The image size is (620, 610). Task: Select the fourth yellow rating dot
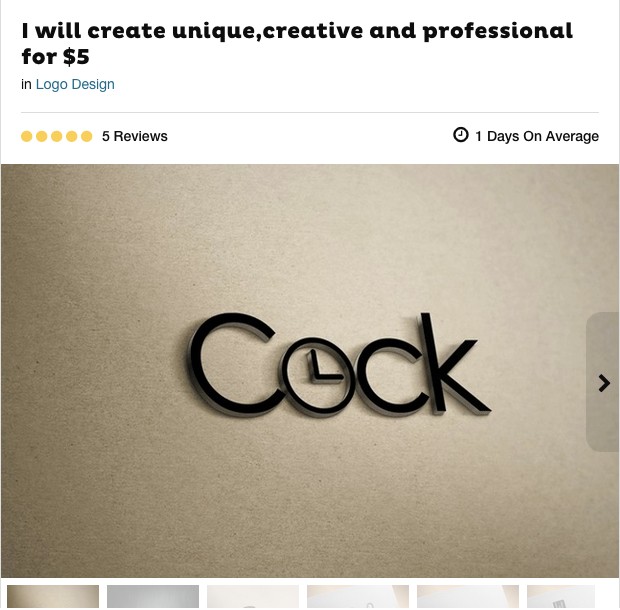pos(72,136)
